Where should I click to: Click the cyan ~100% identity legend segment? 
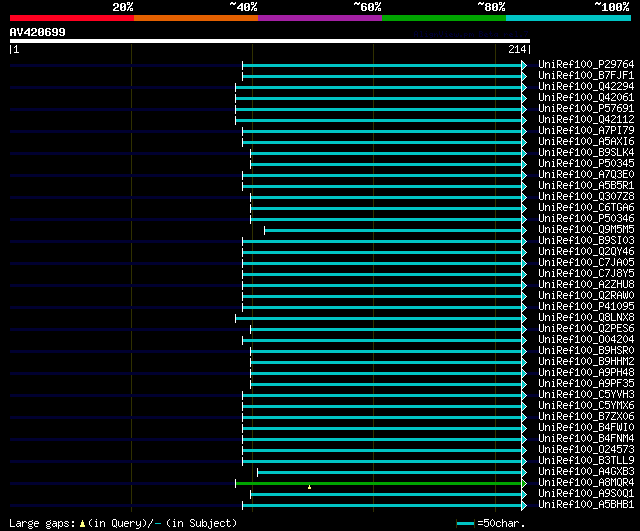point(569,18)
